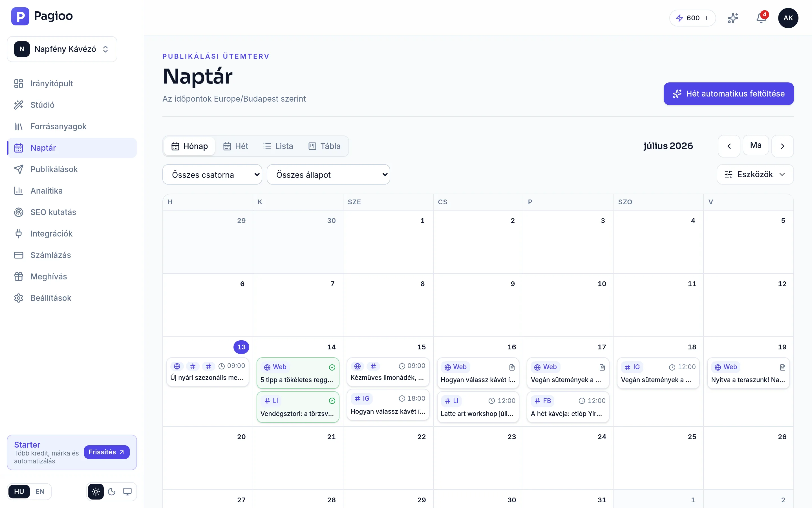812x508 pixels.
Task: Open the Kézműves limonádék post
Action: coord(388,372)
